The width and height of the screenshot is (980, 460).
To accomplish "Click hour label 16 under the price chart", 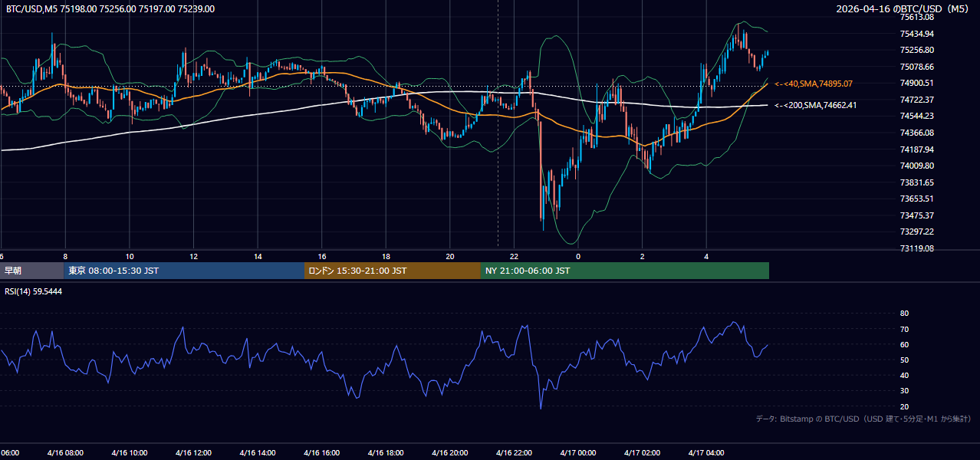I will pyautogui.click(x=322, y=256).
